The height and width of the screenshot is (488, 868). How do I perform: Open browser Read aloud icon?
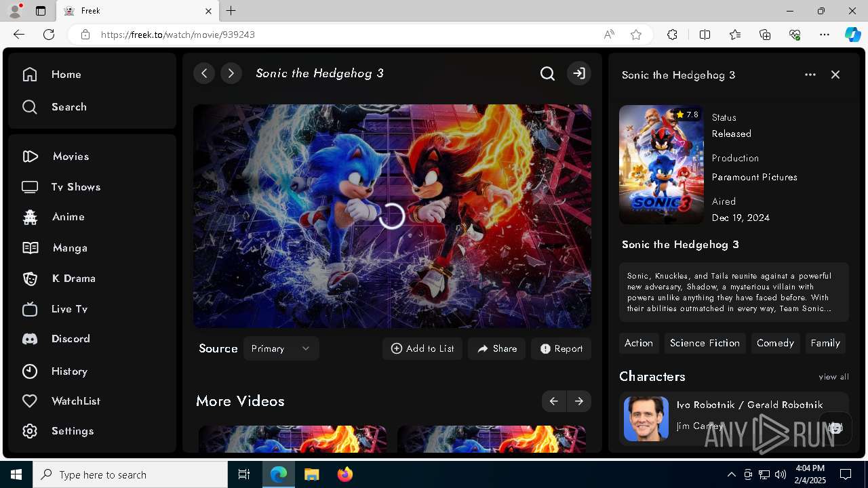pyautogui.click(x=609, y=35)
